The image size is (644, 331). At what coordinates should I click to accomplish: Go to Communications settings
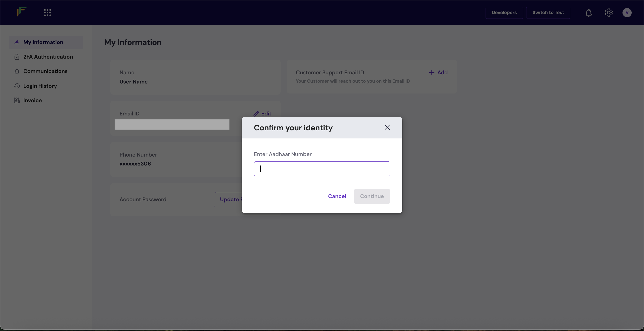45,71
